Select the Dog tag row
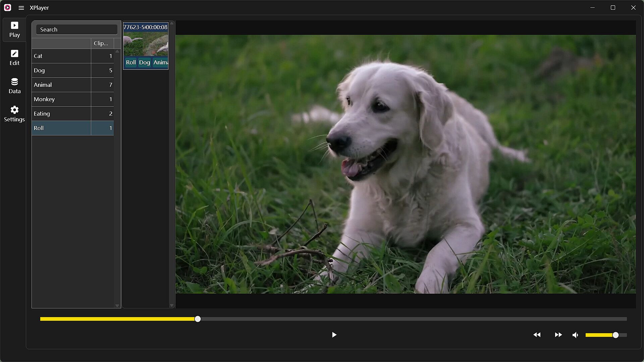The width and height of the screenshot is (644, 362). point(61,70)
